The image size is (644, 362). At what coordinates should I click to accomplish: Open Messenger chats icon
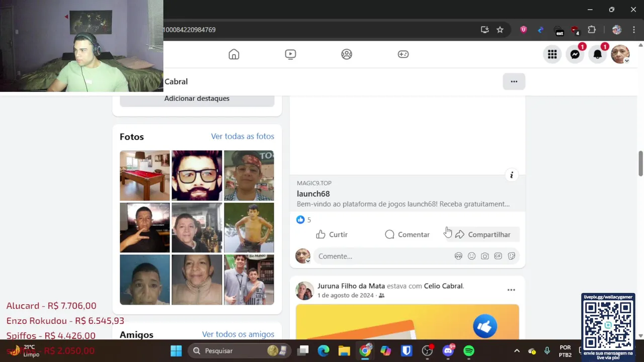pos(575,54)
